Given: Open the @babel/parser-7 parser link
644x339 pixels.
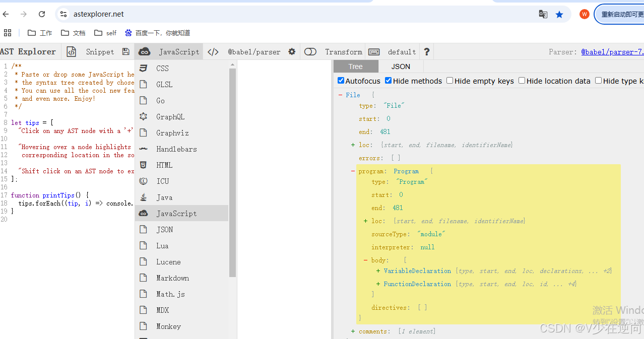Looking at the screenshot, I should [x=612, y=51].
